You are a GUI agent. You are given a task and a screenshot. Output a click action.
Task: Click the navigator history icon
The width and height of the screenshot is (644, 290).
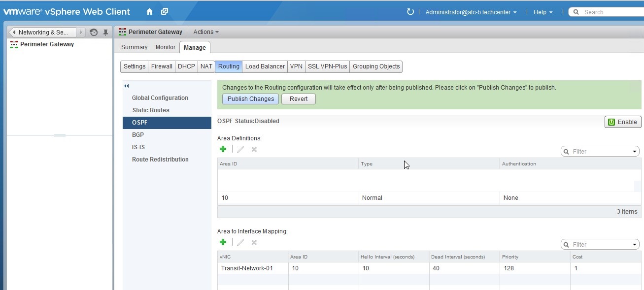pyautogui.click(x=94, y=32)
